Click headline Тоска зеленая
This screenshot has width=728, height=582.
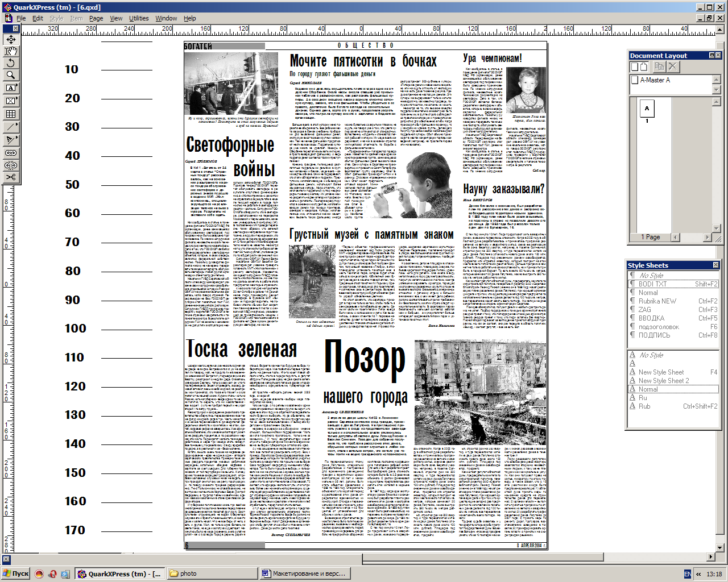pos(241,349)
